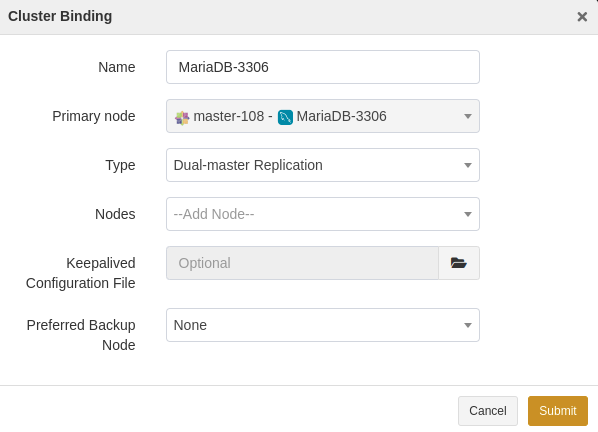This screenshot has width=598, height=432.
Task: Close the Cluster Binding dialog
Action: click(x=582, y=17)
